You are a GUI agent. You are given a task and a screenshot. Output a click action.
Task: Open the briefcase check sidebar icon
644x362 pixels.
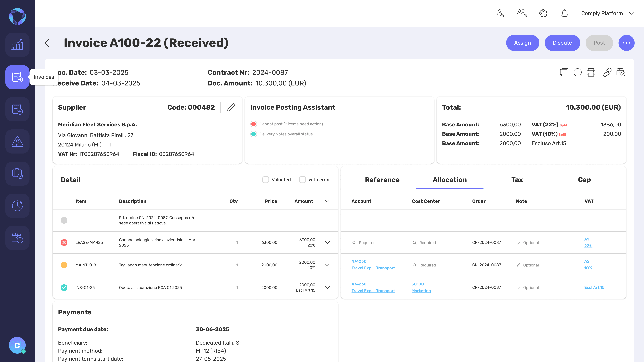point(17,173)
